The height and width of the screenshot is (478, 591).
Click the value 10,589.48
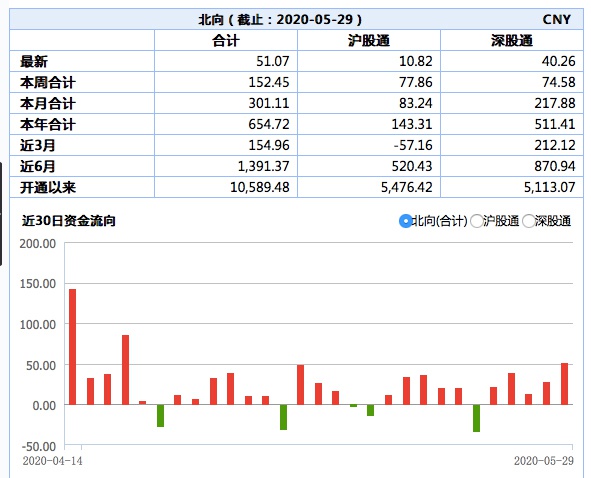click(x=260, y=187)
